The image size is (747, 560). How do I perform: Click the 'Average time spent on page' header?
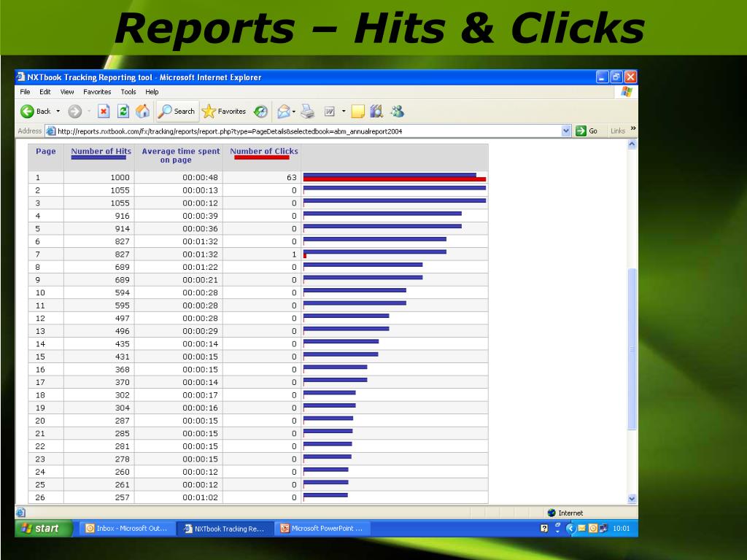181,156
